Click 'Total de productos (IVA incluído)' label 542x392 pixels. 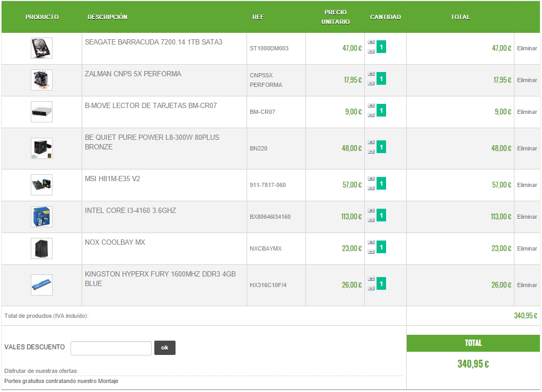tap(46, 316)
